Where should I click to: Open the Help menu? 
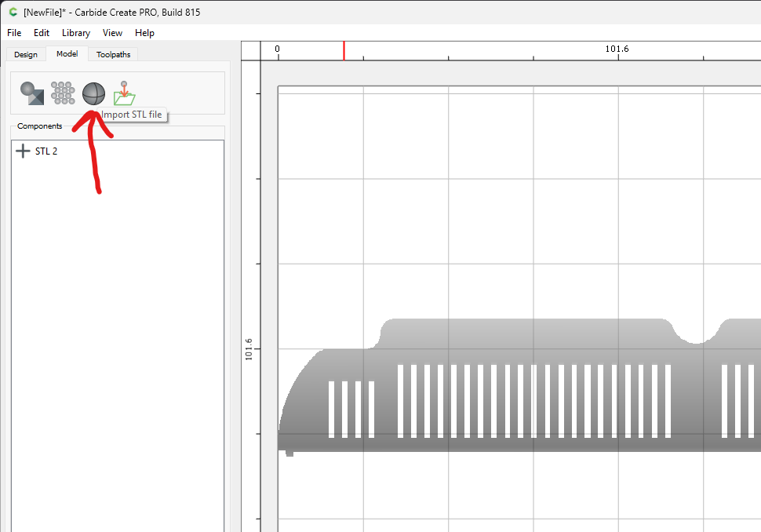coord(144,33)
